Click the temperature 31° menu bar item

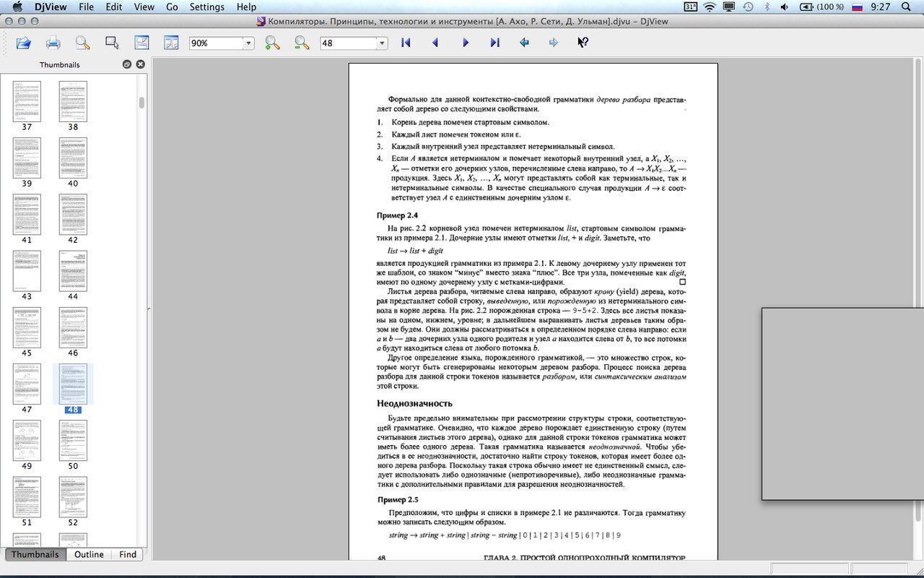[x=691, y=7]
